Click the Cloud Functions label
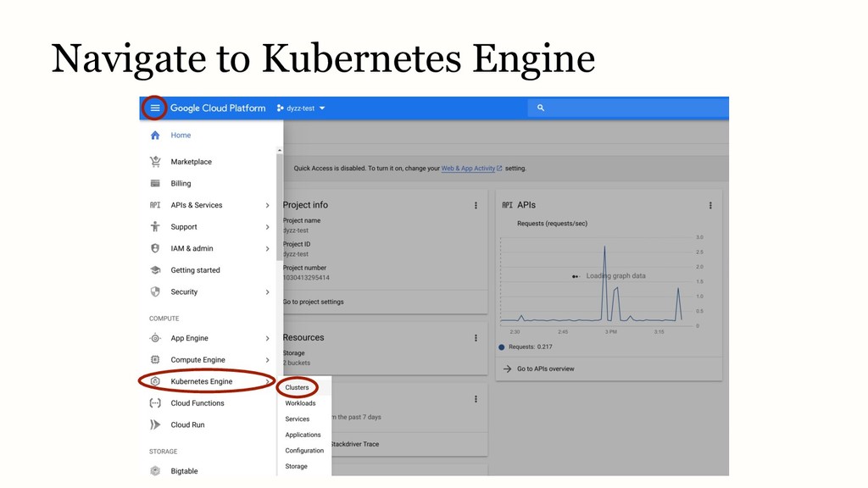This screenshot has height=488, width=868. [197, 402]
